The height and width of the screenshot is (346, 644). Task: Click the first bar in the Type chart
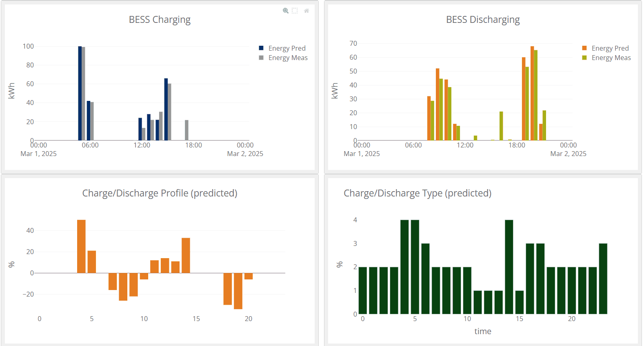point(363,290)
